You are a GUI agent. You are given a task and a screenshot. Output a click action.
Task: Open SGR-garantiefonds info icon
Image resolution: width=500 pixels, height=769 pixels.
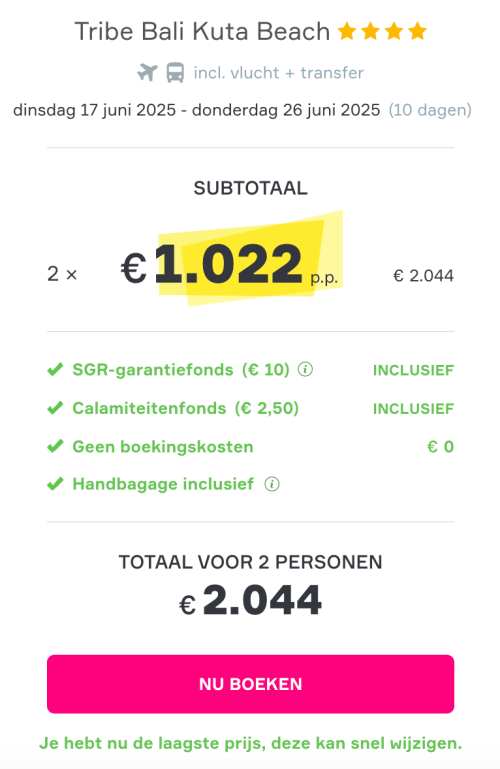pyautogui.click(x=305, y=369)
